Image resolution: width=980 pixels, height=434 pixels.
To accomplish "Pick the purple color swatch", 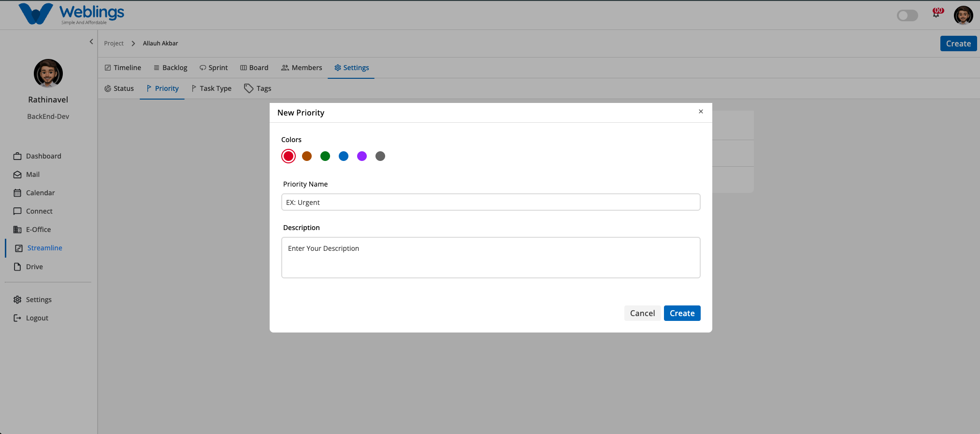I will pyautogui.click(x=362, y=156).
